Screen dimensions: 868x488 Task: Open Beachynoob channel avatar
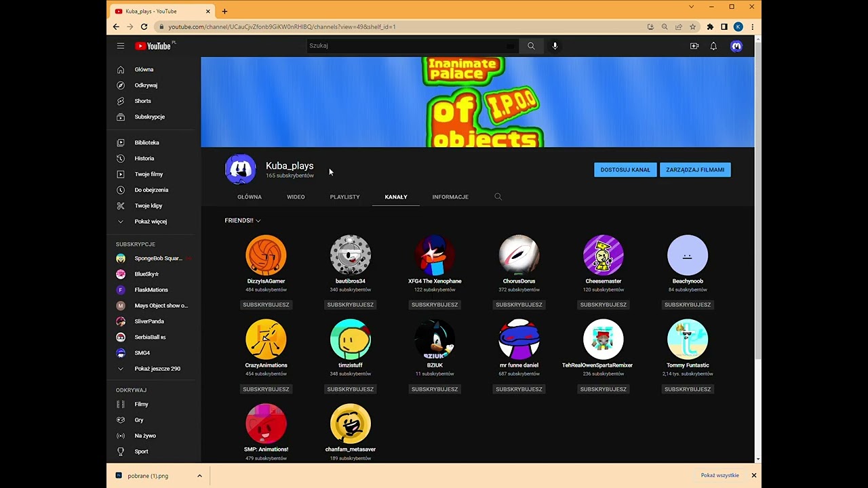point(688,255)
